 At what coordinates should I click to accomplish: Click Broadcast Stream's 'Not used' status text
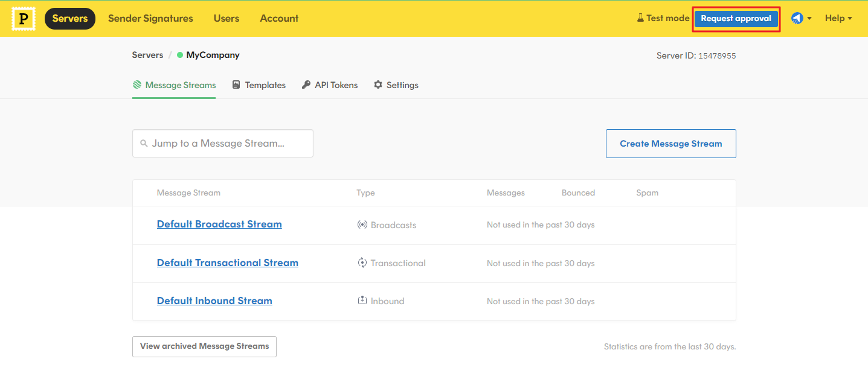tap(541, 225)
